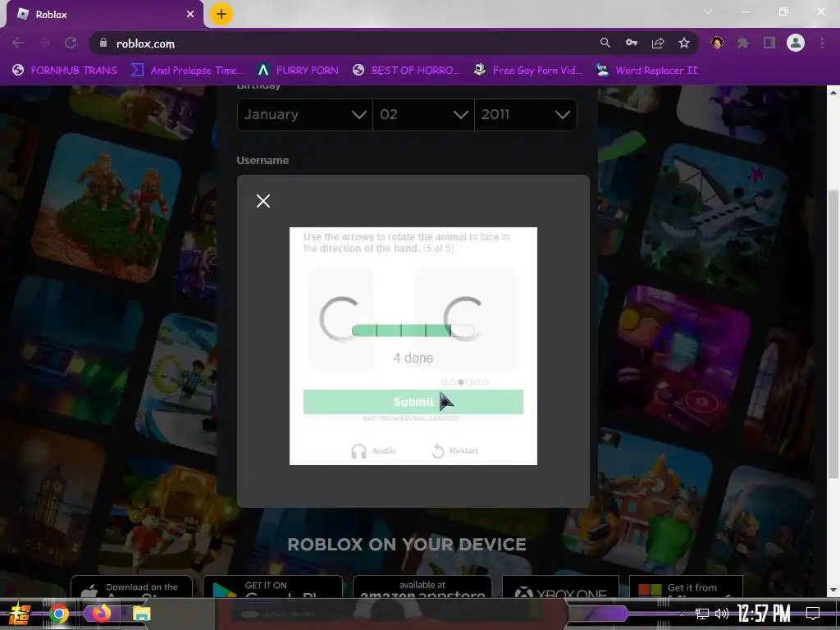840x630 pixels.
Task: Select the Roblox browser tab
Action: point(104,15)
